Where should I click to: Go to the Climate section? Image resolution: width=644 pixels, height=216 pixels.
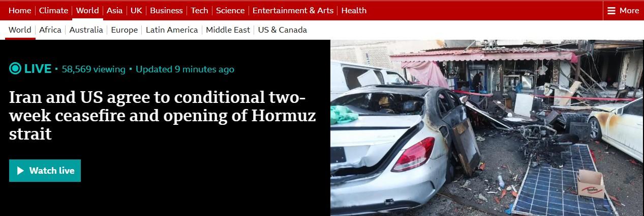(53, 10)
